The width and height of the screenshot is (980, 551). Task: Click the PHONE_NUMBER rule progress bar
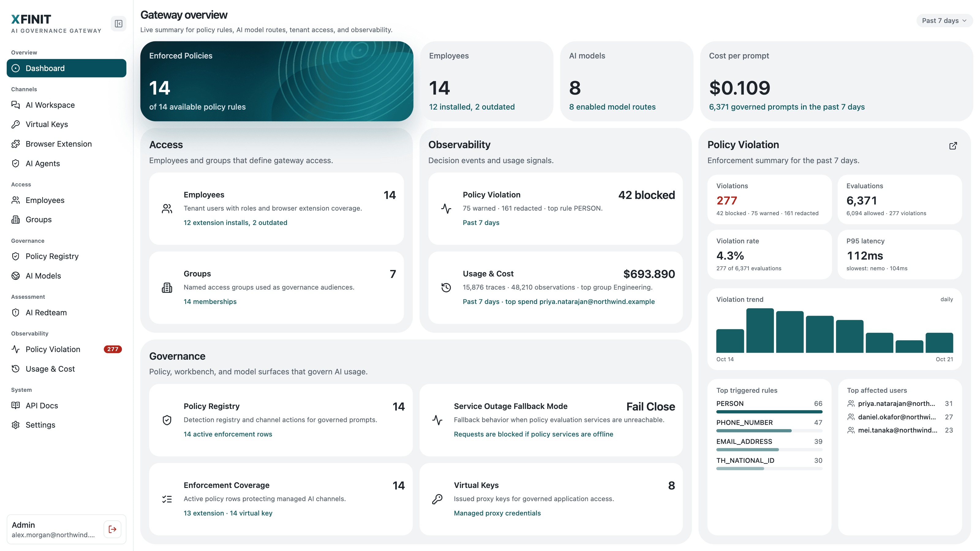[x=769, y=431]
